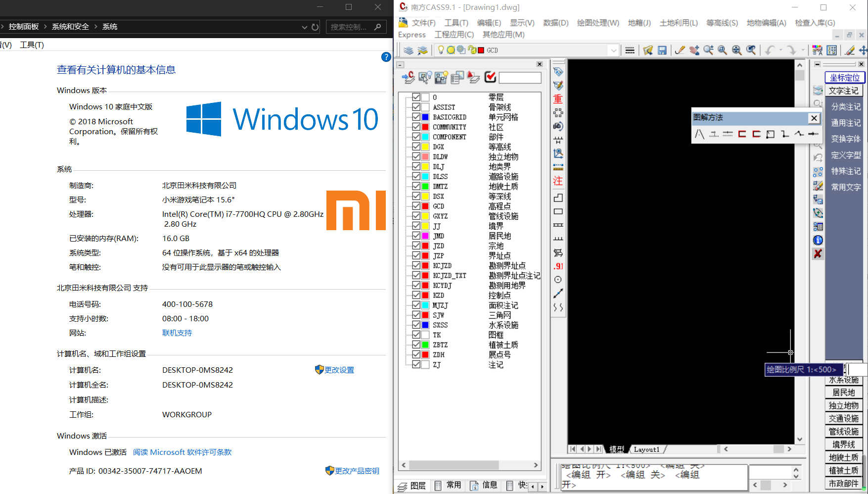Expand breadcrumb arrow after 系统和安全

(95, 27)
